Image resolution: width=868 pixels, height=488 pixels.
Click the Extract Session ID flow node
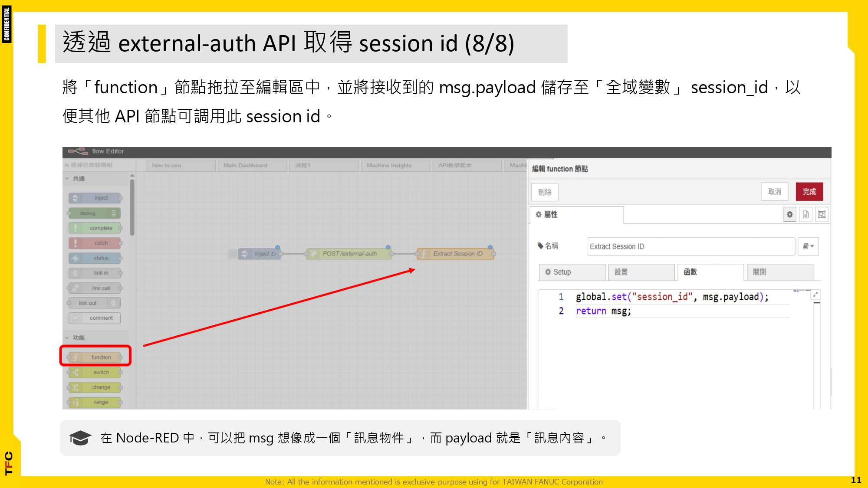point(455,254)
